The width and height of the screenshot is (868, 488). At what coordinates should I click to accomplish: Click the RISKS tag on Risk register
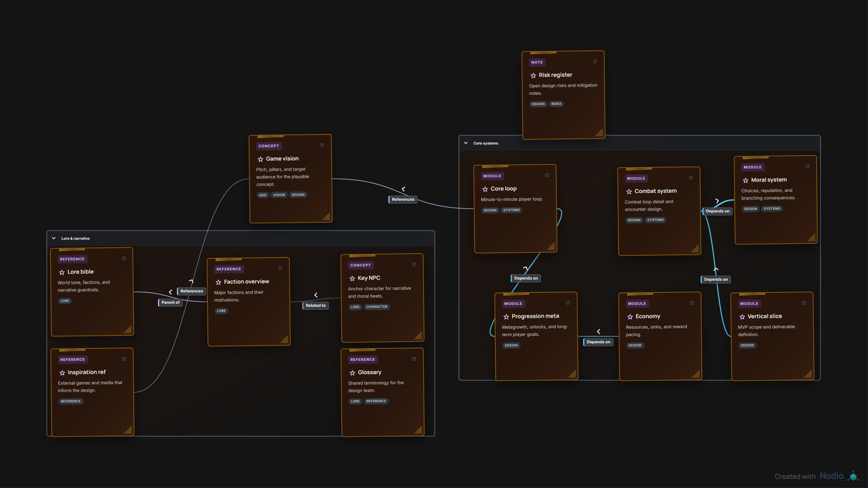[556, 104]
